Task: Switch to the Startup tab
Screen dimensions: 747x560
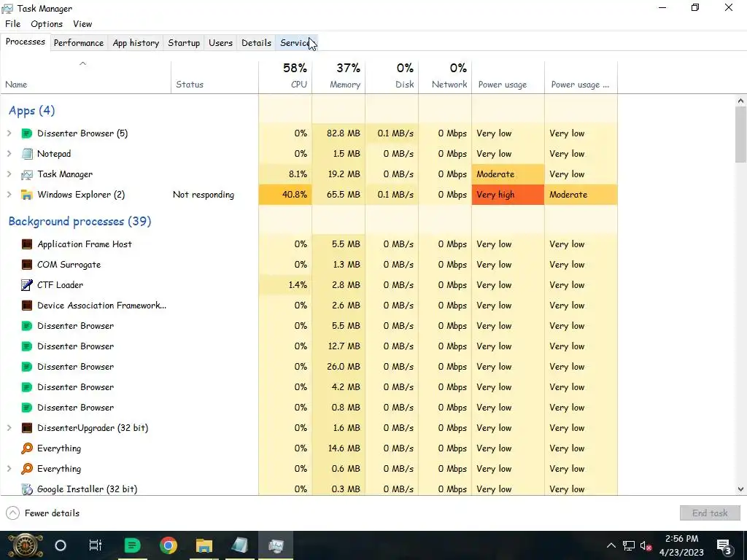Action: coord(184,43)
